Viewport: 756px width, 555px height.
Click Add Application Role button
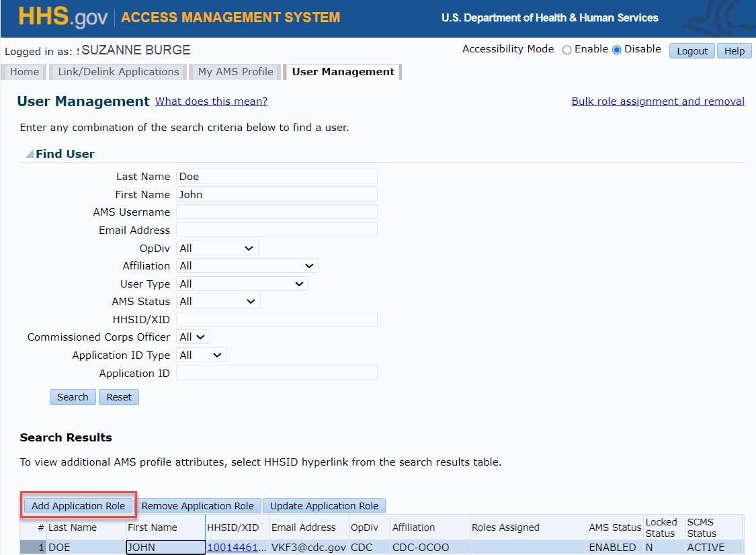coord(78,506)
